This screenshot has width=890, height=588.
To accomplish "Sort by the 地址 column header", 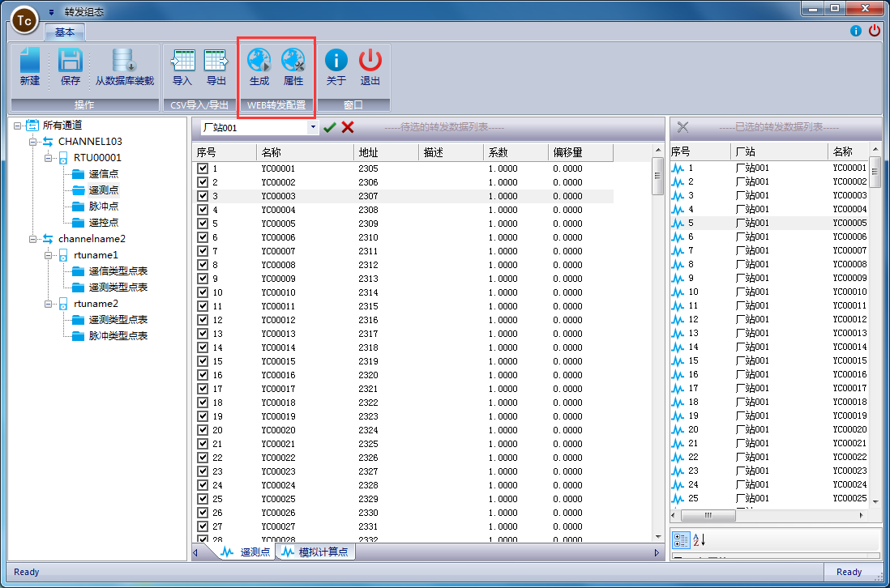I will (x=386, y=152).
